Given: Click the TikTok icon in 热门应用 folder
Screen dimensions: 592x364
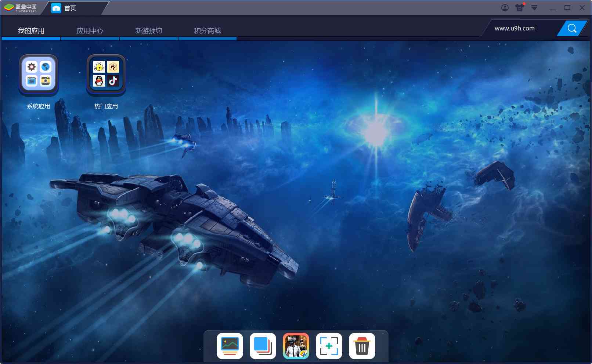Looking at the screenshot, I should 113,81.
